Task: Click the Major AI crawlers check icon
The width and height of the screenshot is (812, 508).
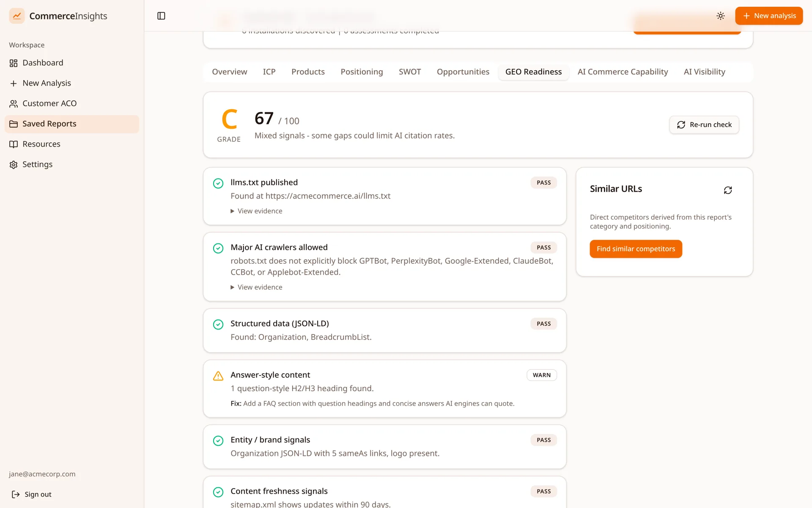Action: pos(218,248)
